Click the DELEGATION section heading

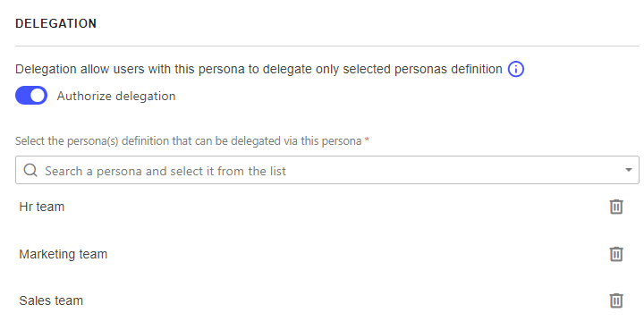(55, 23)
